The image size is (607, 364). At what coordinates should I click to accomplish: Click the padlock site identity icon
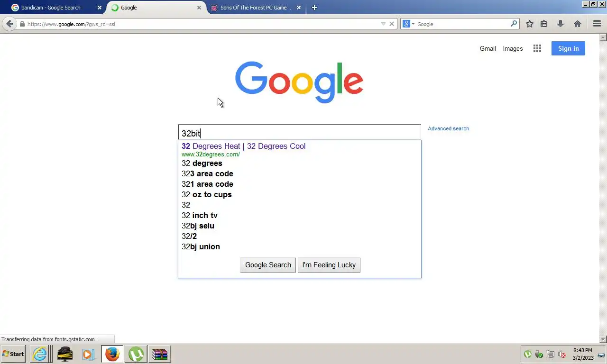[22, 24]
